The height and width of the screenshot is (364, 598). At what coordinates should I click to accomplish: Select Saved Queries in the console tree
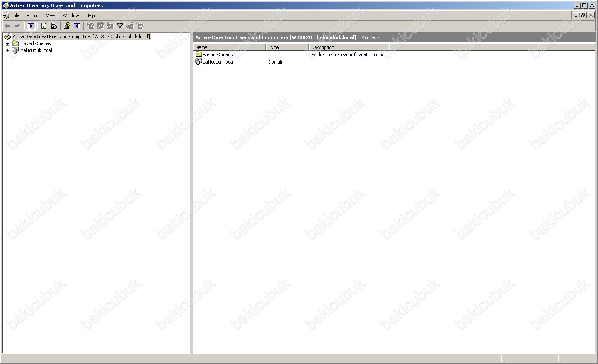point(36,43)
